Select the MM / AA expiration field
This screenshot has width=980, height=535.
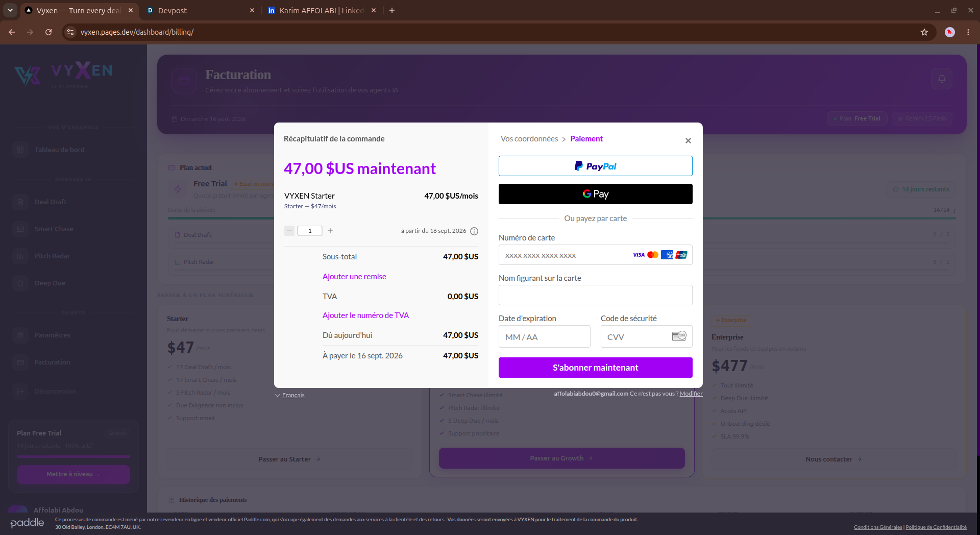(544, 337)
